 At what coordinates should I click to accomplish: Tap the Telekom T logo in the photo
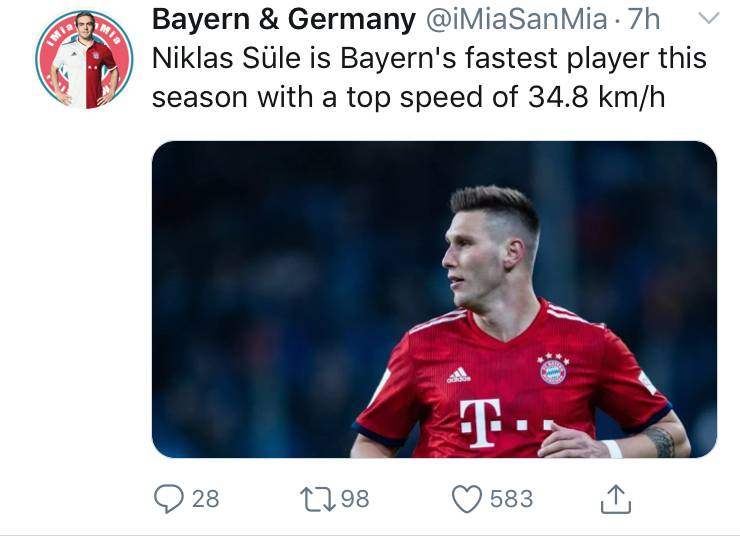(480, 423)
